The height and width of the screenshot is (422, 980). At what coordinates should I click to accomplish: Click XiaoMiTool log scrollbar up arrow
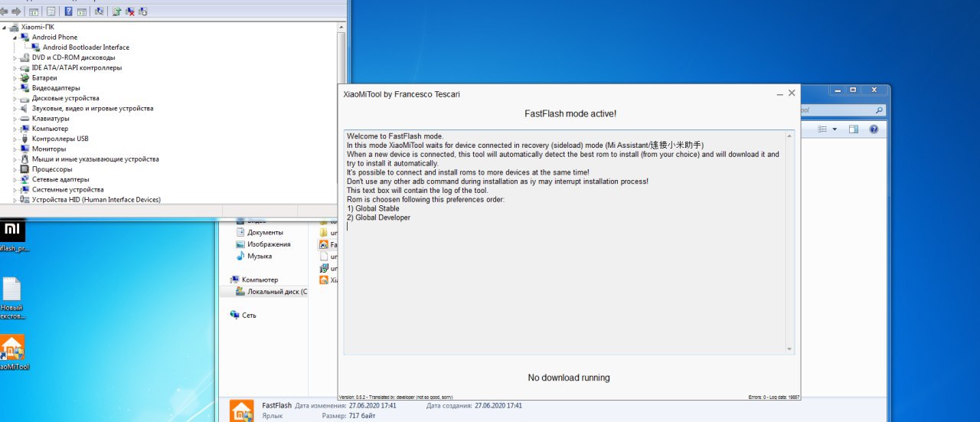pos(789,136)
